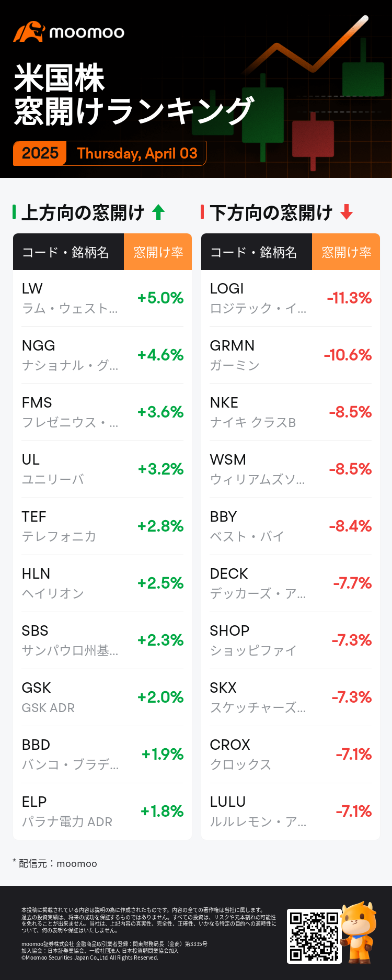This screenshot has width=392, height=980.
Task: Open the LULU ルルレモン row
Action: pyautogui.click(x=291, y=812)
